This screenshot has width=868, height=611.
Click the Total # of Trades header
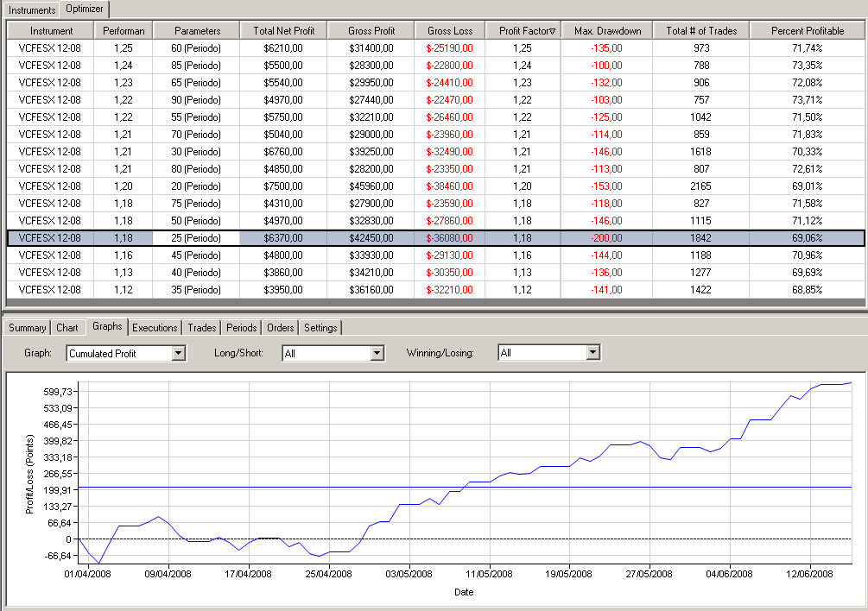click(x=701, y=31)
